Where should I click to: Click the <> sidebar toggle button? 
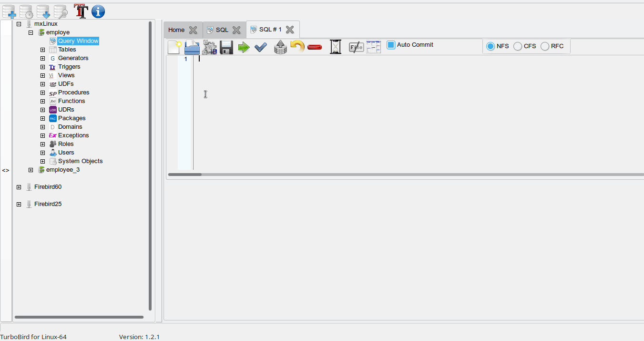[6, 170]
